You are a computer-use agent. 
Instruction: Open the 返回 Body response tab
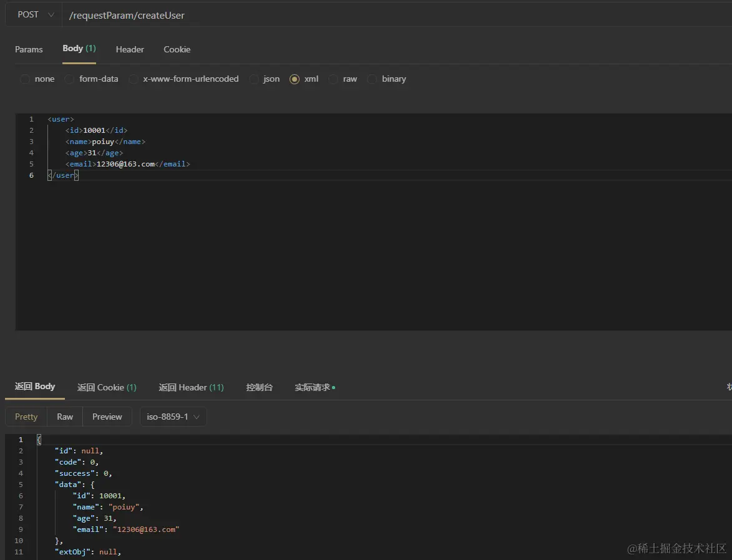(x=34, y=387)
